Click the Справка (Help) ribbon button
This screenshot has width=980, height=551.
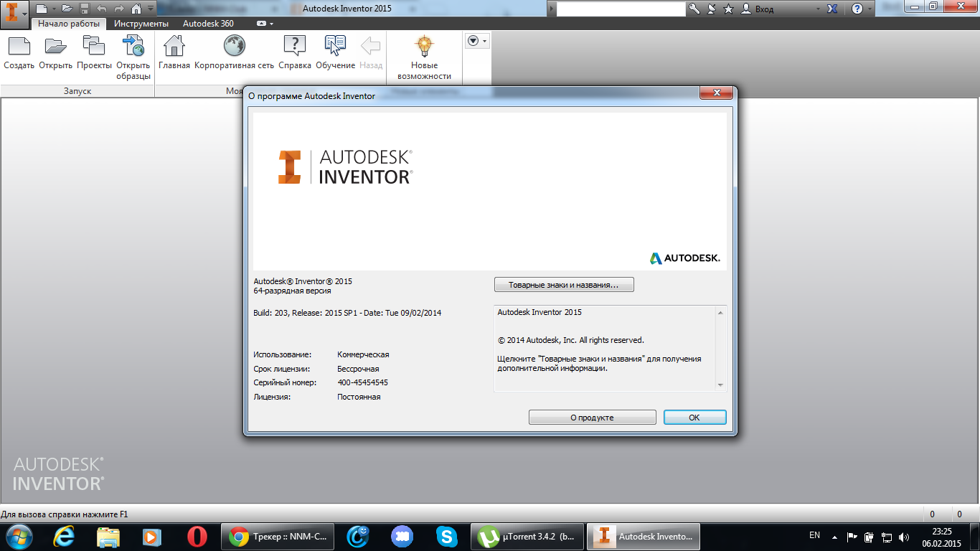pyautogui.click(x=294, y=52)
